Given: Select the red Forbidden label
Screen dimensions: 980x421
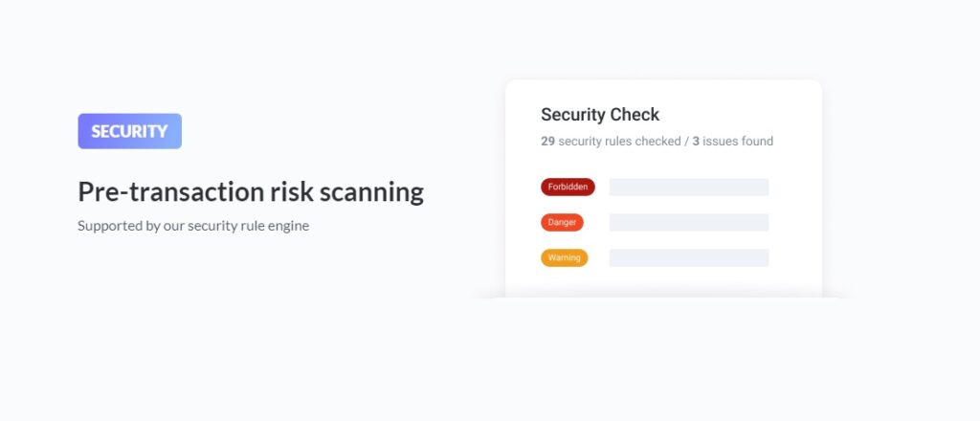Looking at the screenshot, I should 568,187.
